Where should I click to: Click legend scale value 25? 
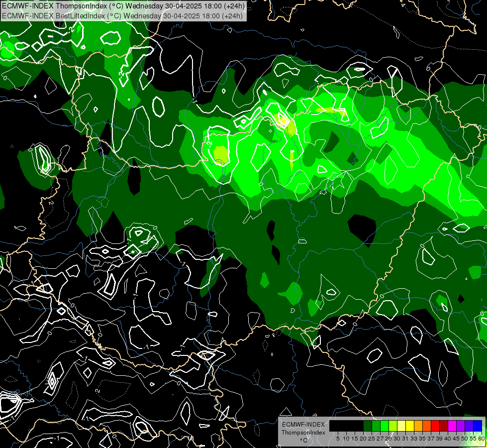372,439
